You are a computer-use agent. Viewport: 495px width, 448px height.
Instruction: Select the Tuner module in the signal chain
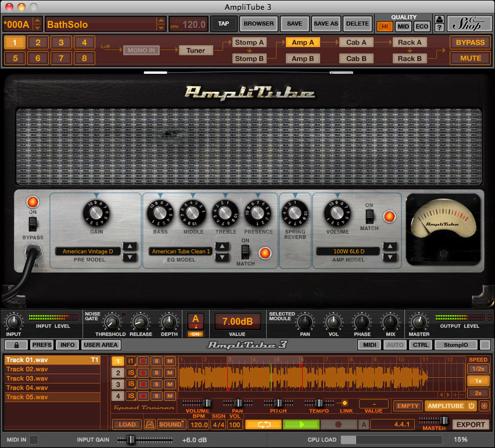click(x=195, y=50)
